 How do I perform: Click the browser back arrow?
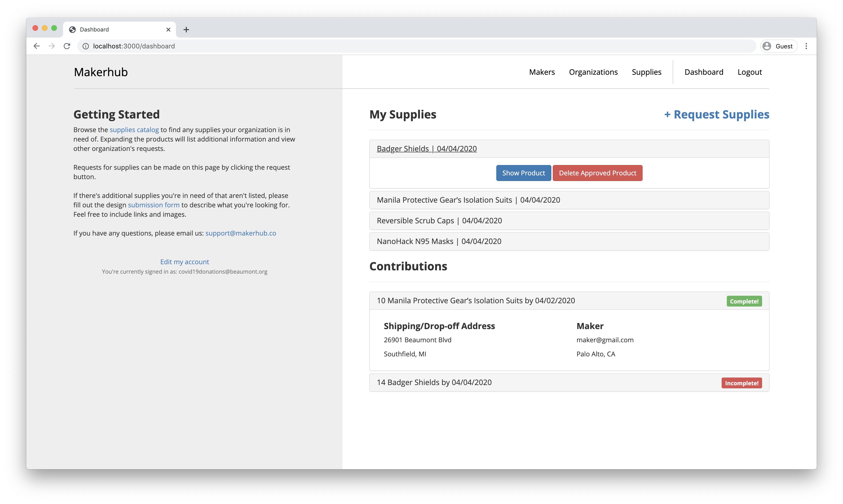tap(37, 46)
